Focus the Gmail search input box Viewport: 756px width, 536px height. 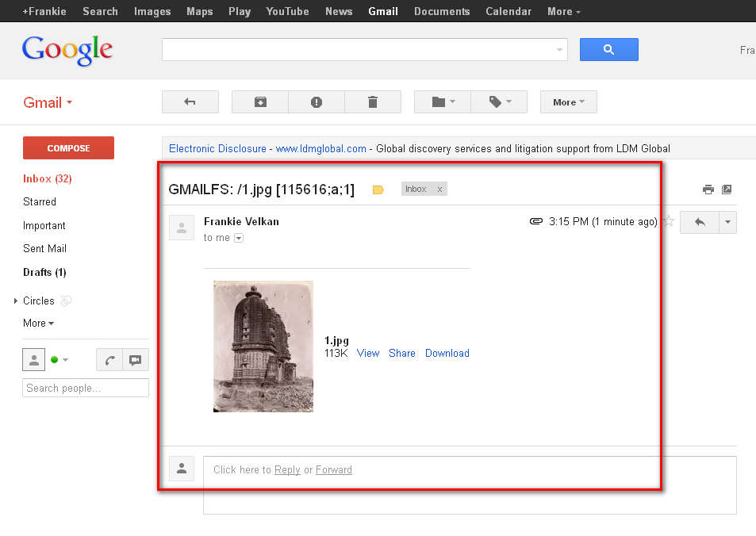pos(359,50)
